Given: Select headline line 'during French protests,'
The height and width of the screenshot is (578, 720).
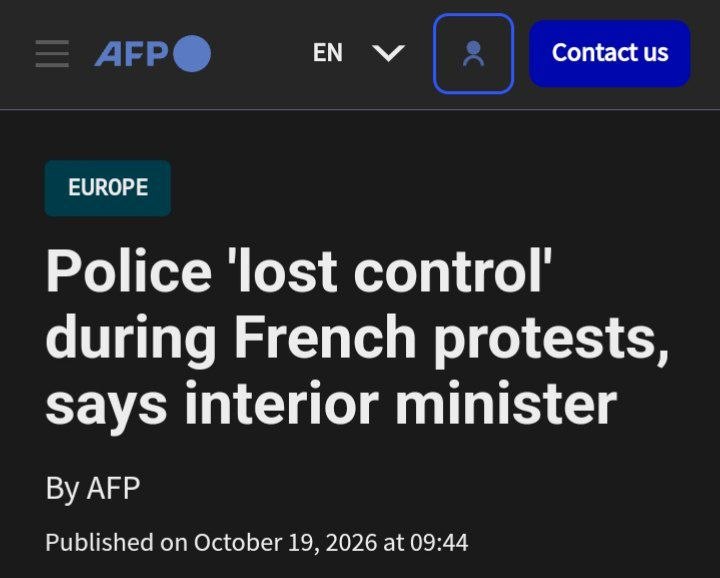Looking at the screenshot, I should 357,339.
